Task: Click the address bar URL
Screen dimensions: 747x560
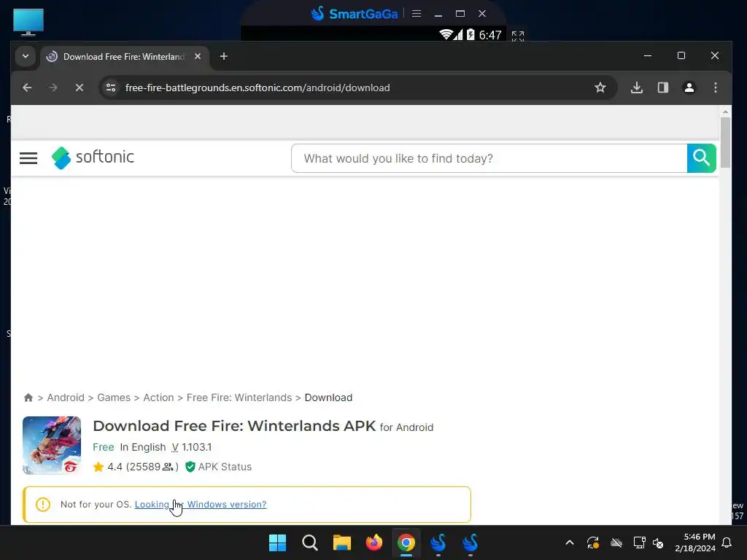Action: [258, 87]
